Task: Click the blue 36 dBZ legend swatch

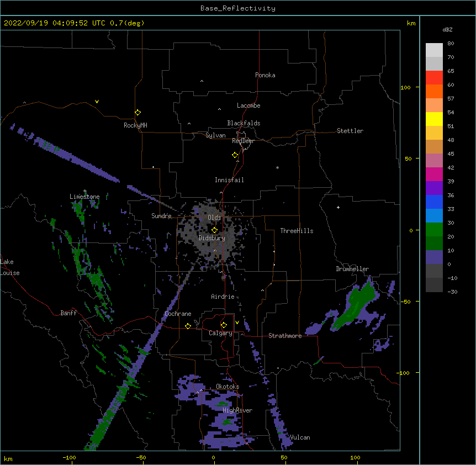Action: pos(434,202)
